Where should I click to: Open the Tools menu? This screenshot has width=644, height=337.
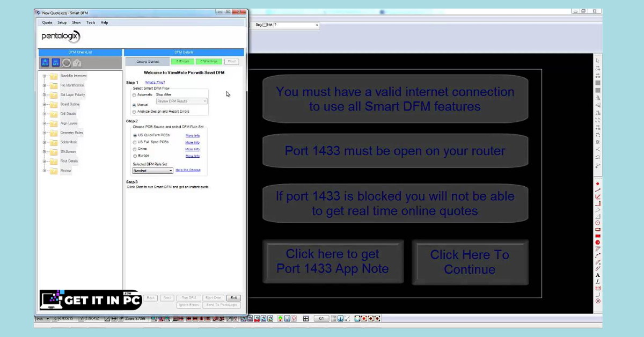click(91, 23)
